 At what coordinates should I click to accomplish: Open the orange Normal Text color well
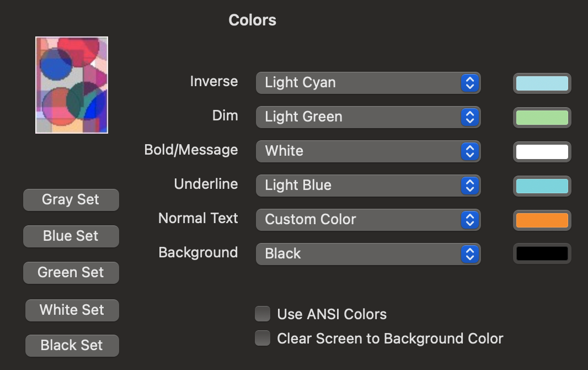point(542,220)
